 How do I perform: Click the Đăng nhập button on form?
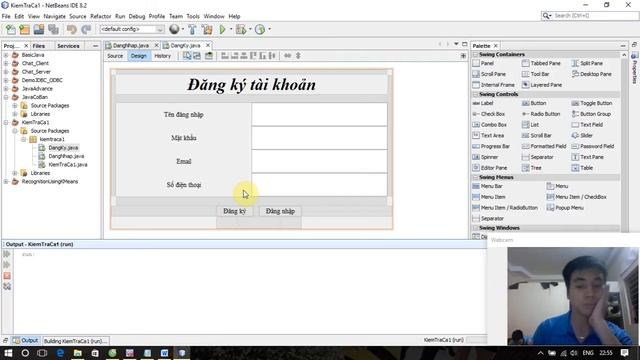[x=280, y=211]
